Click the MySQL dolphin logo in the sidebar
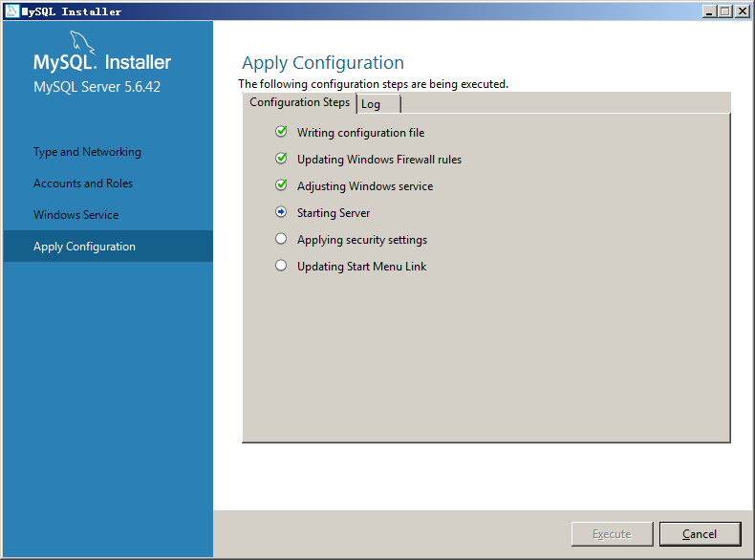Viewport: 755px width, 560px height. click(82, 42)
